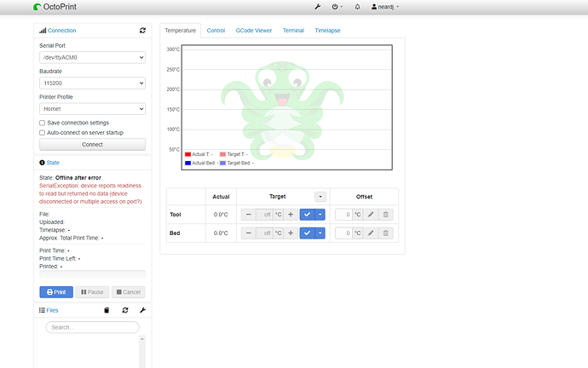Confirm Tool target temperature checkmark
Image resolution: width=588 pixels, height=368 pixels.
307,215
